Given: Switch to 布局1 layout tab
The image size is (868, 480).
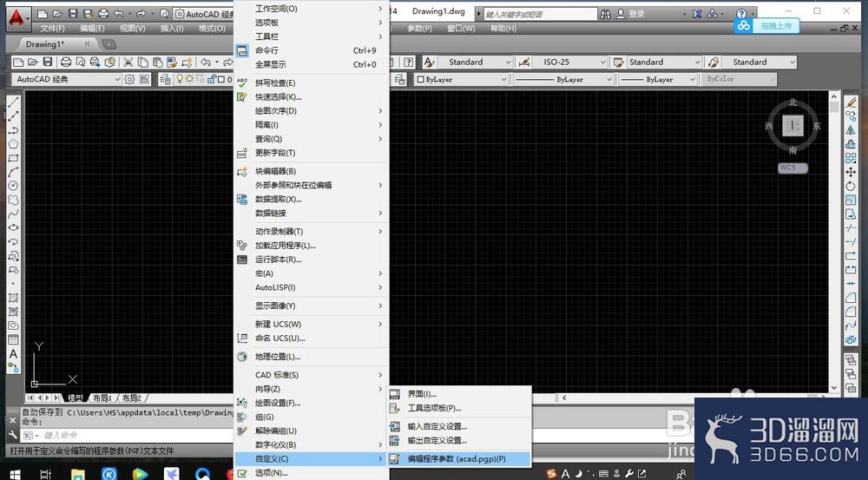Looking at the screenshot, I should pyautogui.click(x=102, y=398).
